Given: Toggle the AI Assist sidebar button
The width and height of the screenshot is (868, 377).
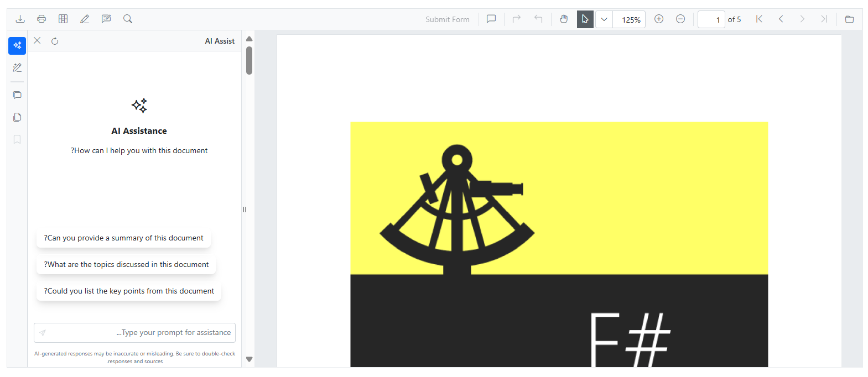Looking at the screenshot, I should tap(17, 45).
